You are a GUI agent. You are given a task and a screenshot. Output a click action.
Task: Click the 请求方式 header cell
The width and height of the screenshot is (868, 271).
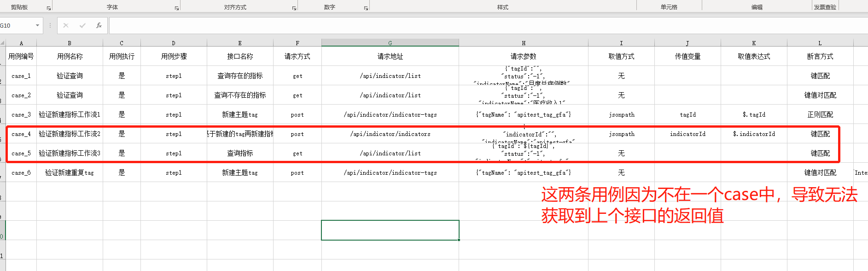(297, 56)
